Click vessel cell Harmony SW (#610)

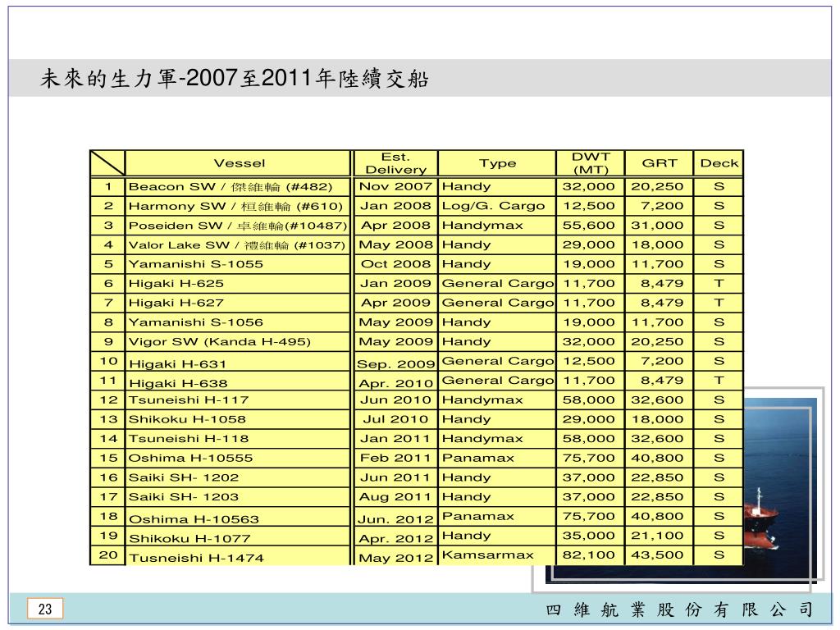pos(238,206)
